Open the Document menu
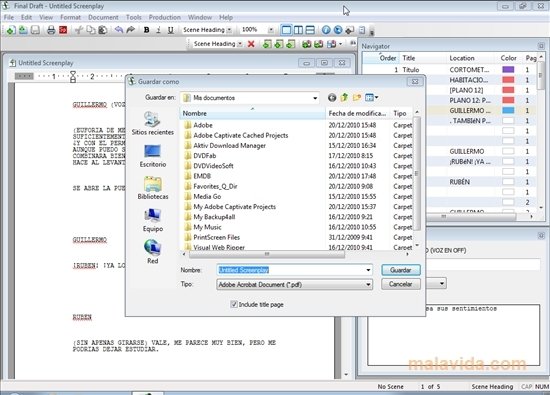The width and height of the screenshot is (550, 395). click(103, 17)
